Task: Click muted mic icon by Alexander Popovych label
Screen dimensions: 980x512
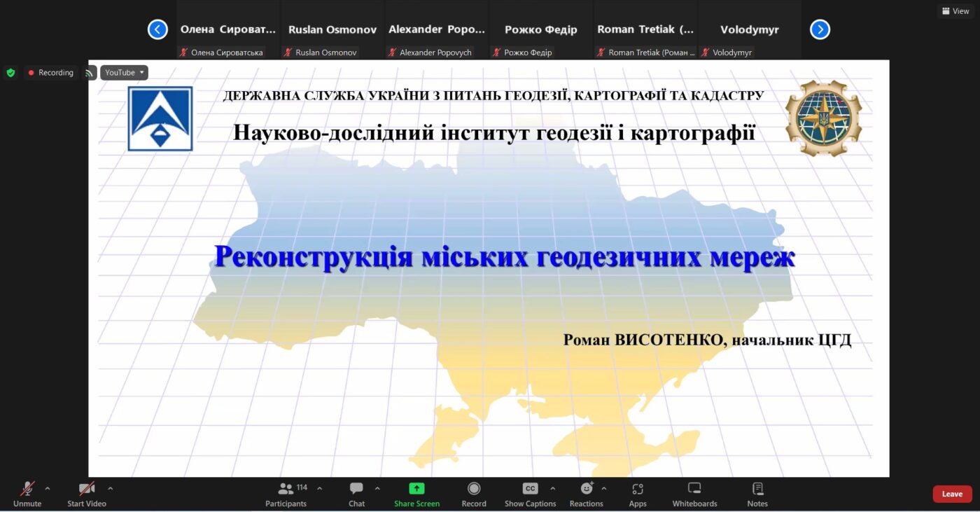Action: [393, 53]
